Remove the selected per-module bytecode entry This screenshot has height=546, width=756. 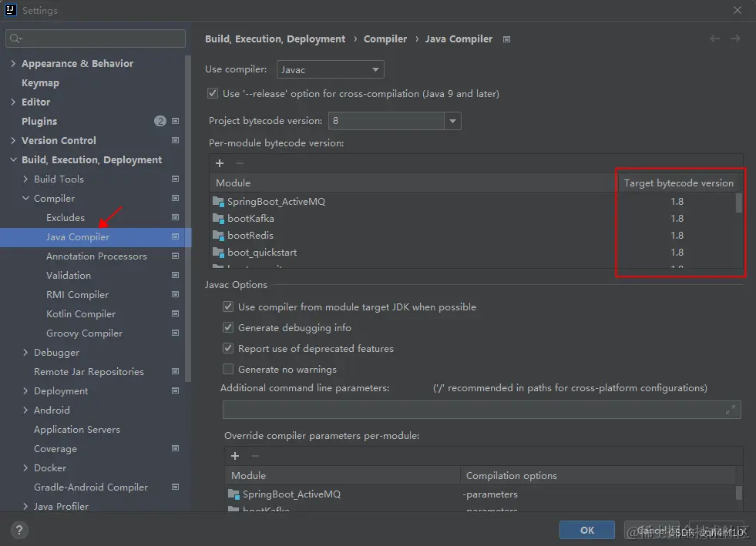(x=240, y=163)
